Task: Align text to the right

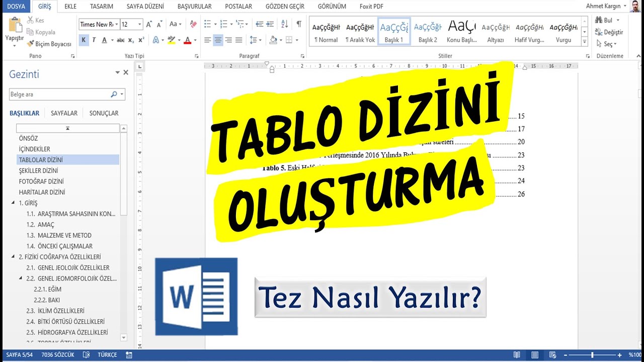Action: click(x=228, y=40)
